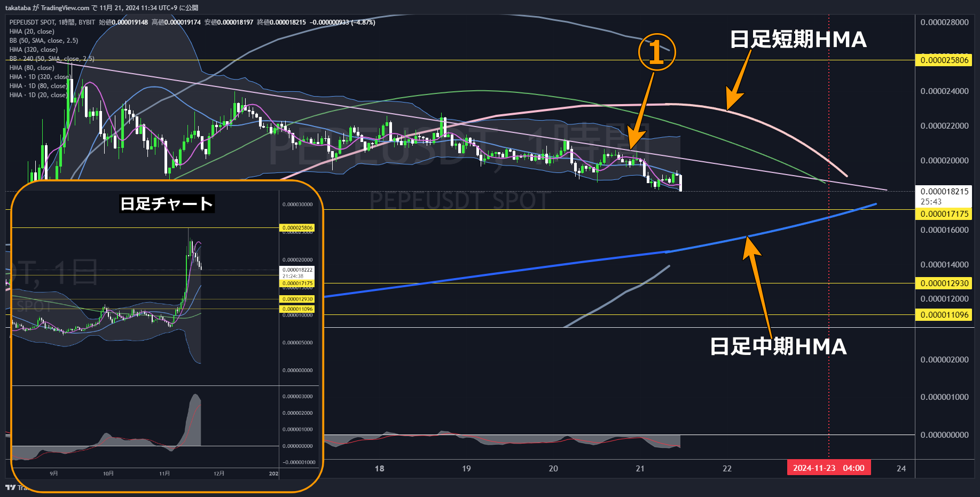Image resolution: width=980 pixels, height=497 pixels.
Task: Click the red 2024-11-23 04:00 date label
Action: point(829,468)
